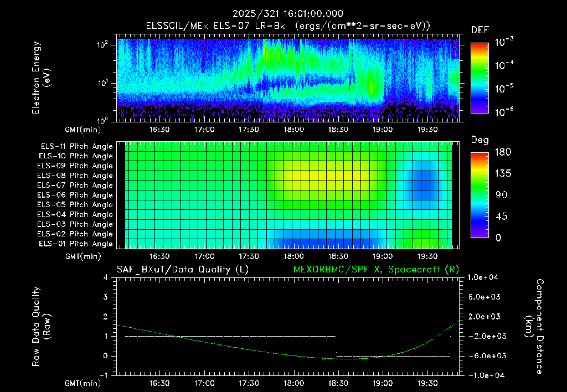Click the 4 tick on Raw Data Quality axis
This screenshot has width=567, height=392.
pos(105,278)
